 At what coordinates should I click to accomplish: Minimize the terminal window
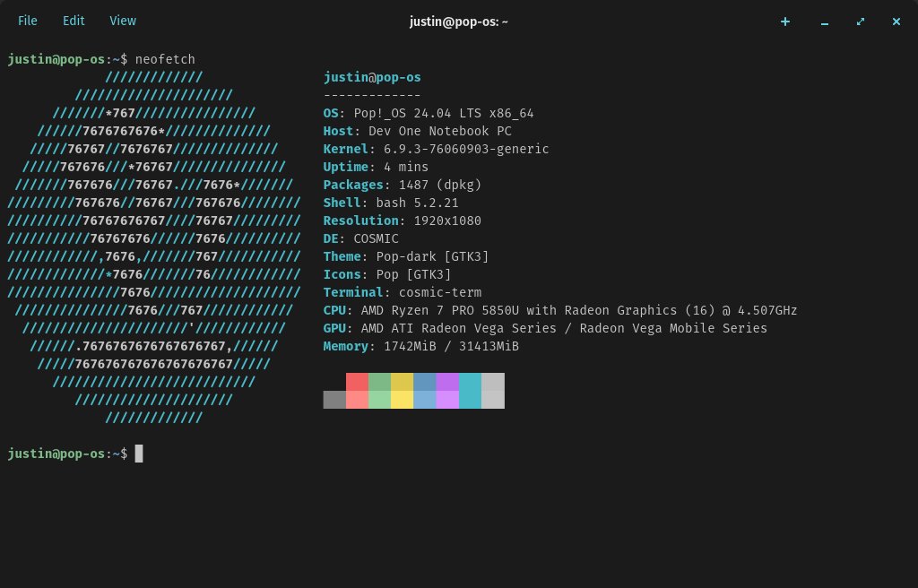(825, 22)
